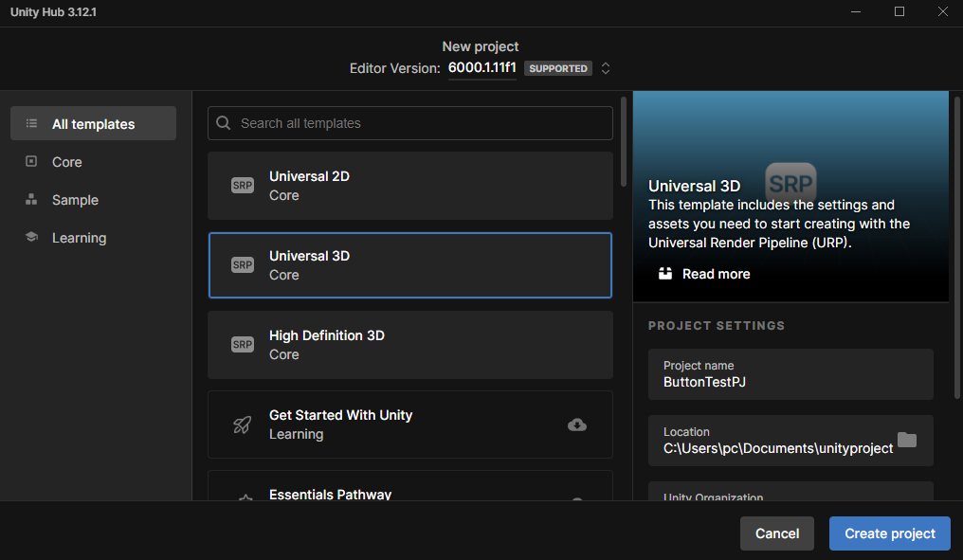Open the Read more link
963x560 pixels.
[x=717, y=274]
